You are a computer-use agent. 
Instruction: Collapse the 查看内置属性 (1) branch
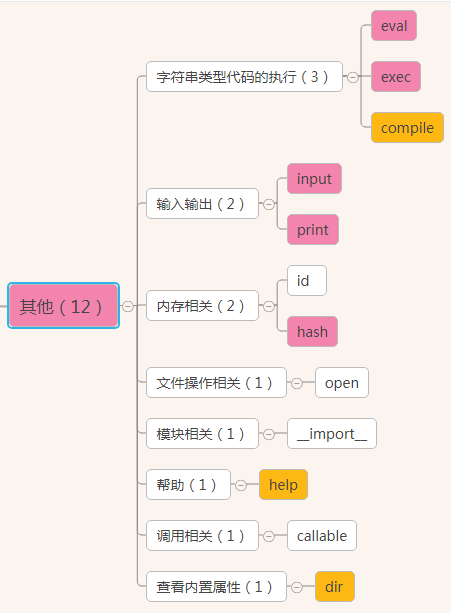click(x=297, y=587)
